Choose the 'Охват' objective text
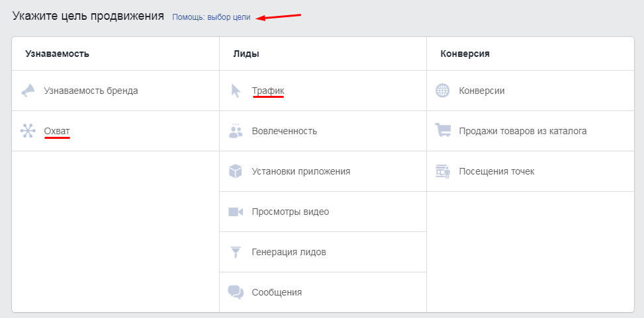 pyautogui.click(x=57, y=131)
